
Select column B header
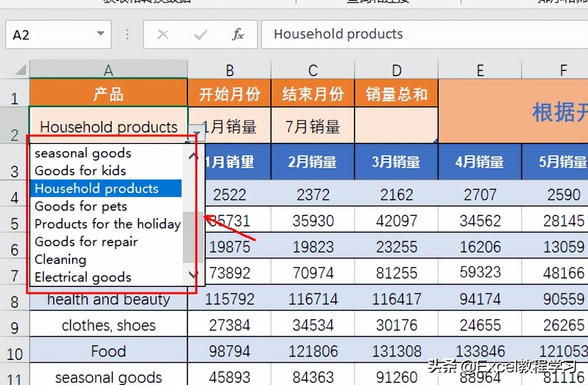click(229, 70)
